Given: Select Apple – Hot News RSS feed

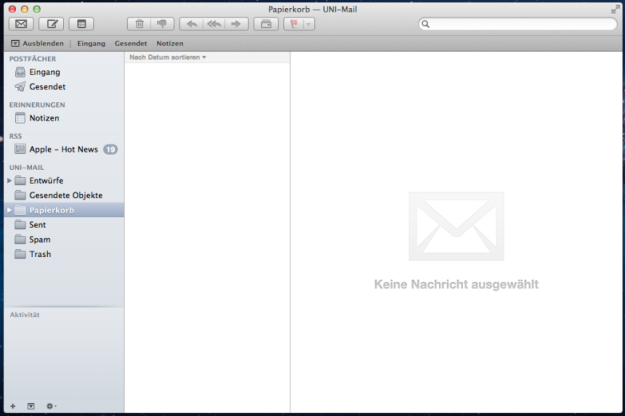Looking at the screenshot, I should pos(63,149).
